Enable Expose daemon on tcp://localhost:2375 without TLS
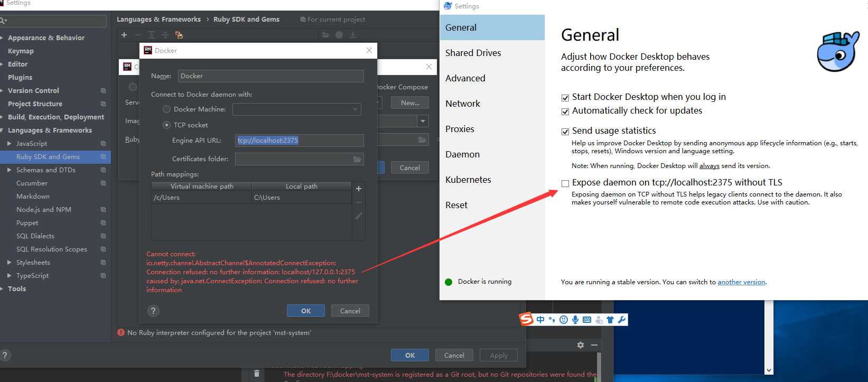This screenshot has height=382, width=868. [x=565, y=183]
